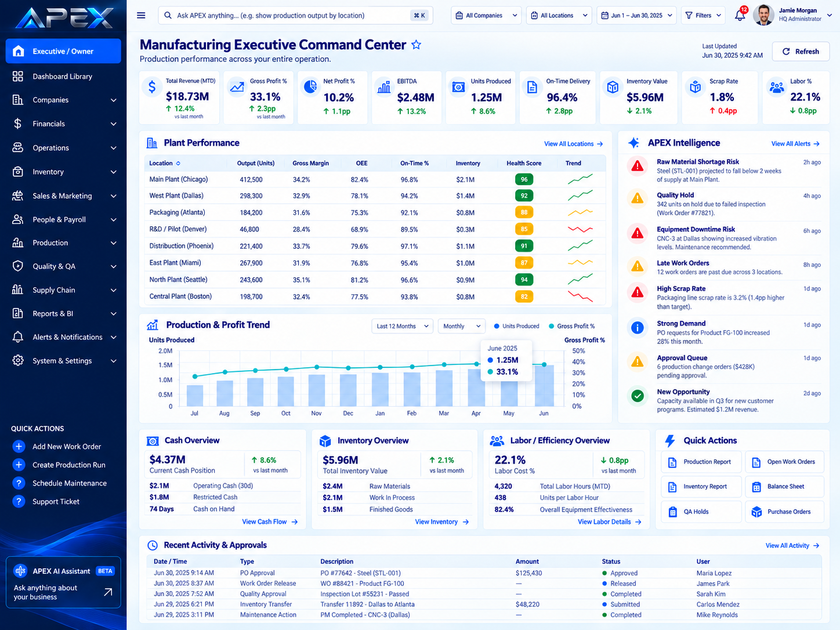Click the EBITDA bar chart icon
Image resolution: width=840 pixels, height=630 pixels.
point(384,87)
